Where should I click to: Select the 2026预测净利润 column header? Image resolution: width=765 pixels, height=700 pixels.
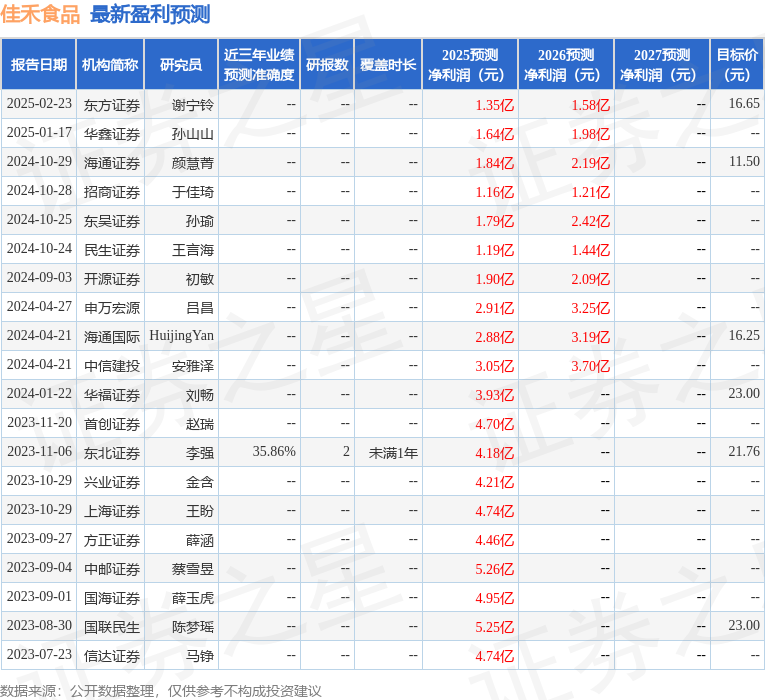pyautogui.click(x=566, y=64)
